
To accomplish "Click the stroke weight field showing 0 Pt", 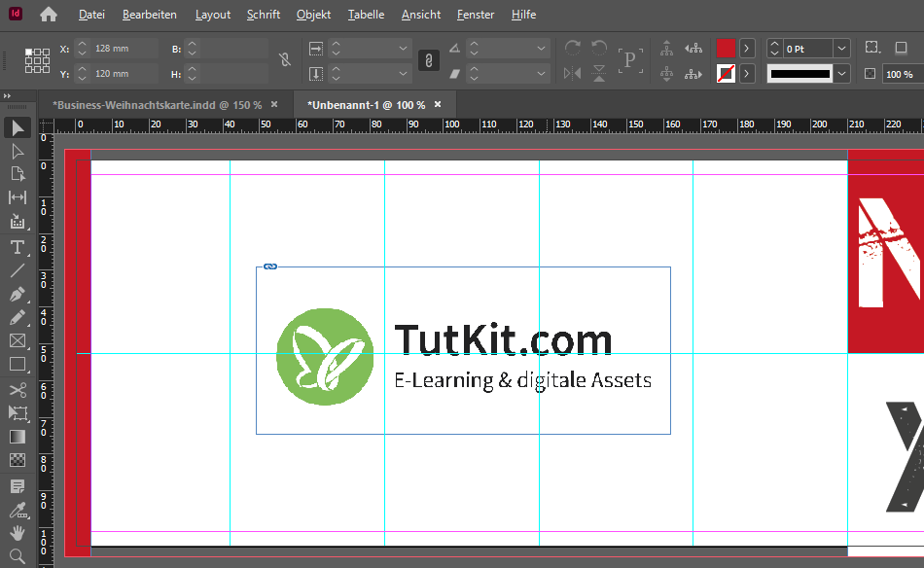I will [x=808, y=49].
